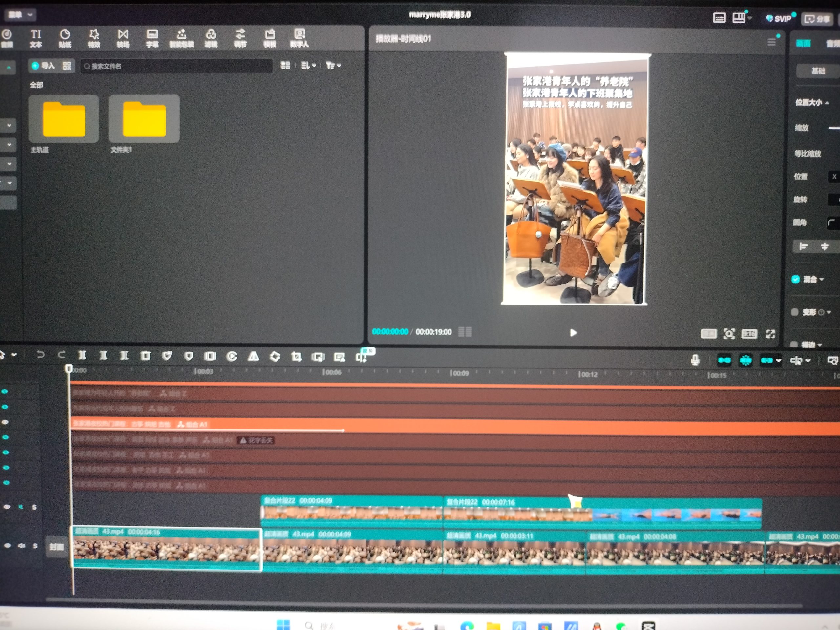This screenshot has height=630, width=840.
Task: Select the crop tool icon
Action: click(296, 357)
